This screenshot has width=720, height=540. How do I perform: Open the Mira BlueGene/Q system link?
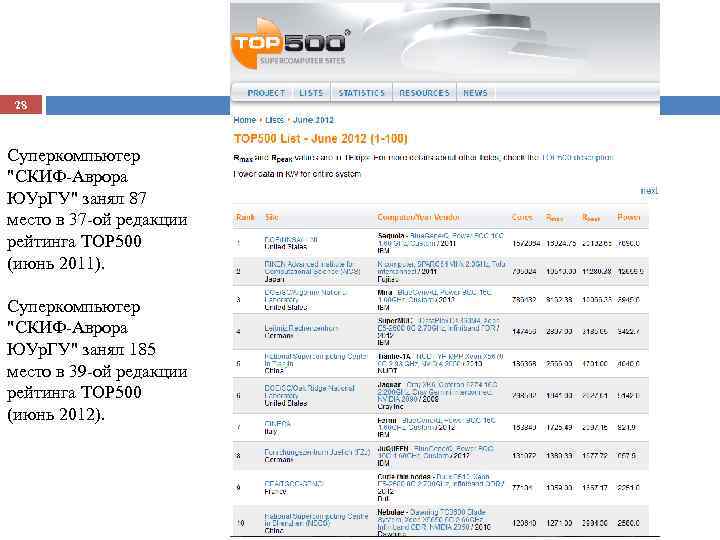435,296
